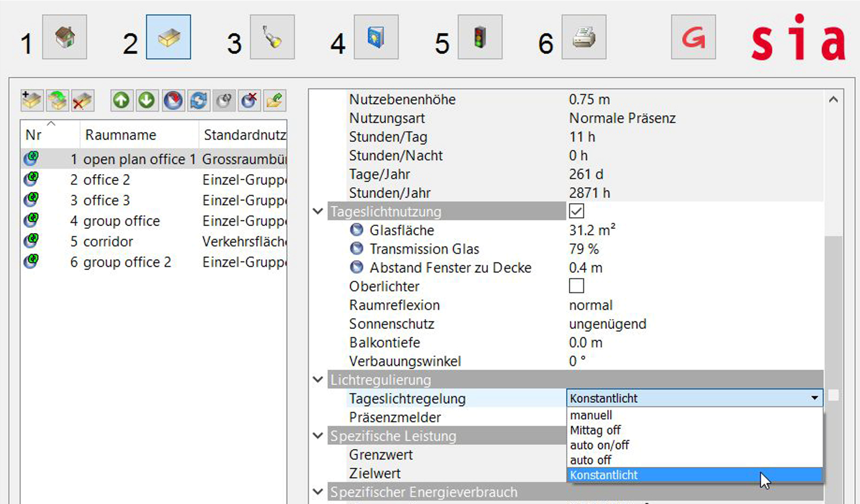Open step 4 light switch icon

coord(376,37)
